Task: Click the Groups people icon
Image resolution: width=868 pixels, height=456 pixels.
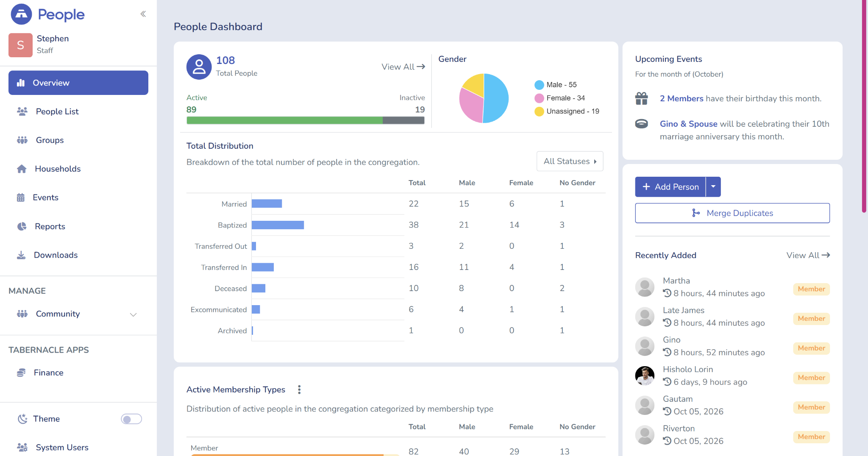Action: coord(22,140)
